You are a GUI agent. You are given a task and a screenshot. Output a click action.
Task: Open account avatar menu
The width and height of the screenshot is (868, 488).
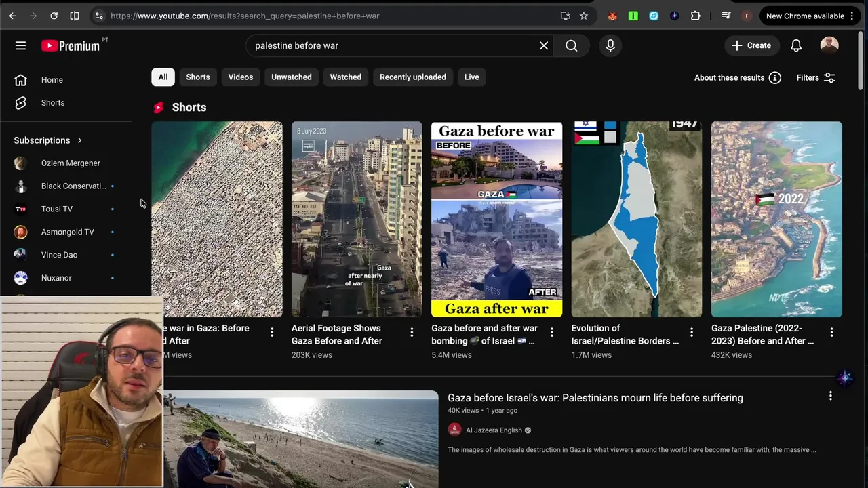(829, 45)
